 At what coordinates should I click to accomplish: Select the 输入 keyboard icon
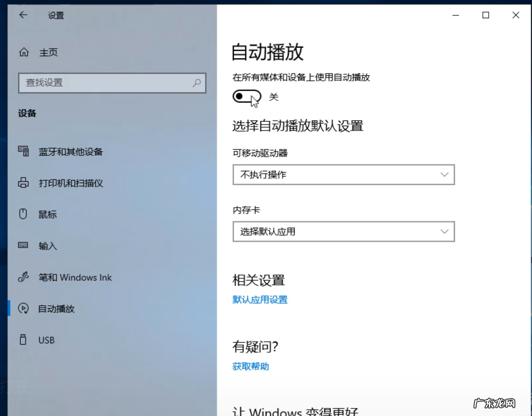pos(22,246)
